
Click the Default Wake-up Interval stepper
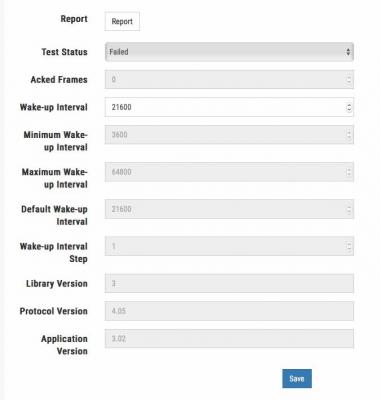point(349,209)
